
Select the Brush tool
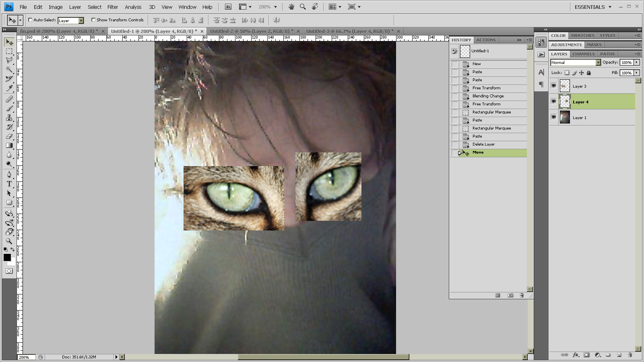(x=9, y=108)
